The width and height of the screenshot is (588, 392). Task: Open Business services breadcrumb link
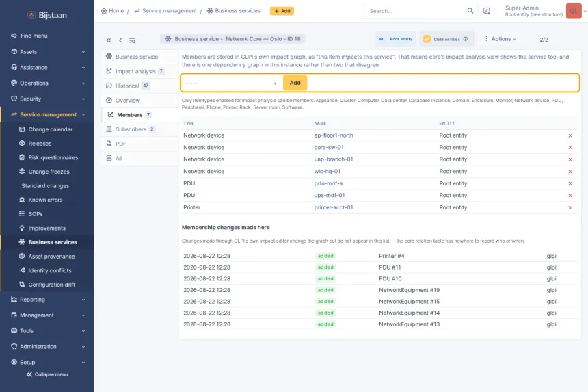234,11
